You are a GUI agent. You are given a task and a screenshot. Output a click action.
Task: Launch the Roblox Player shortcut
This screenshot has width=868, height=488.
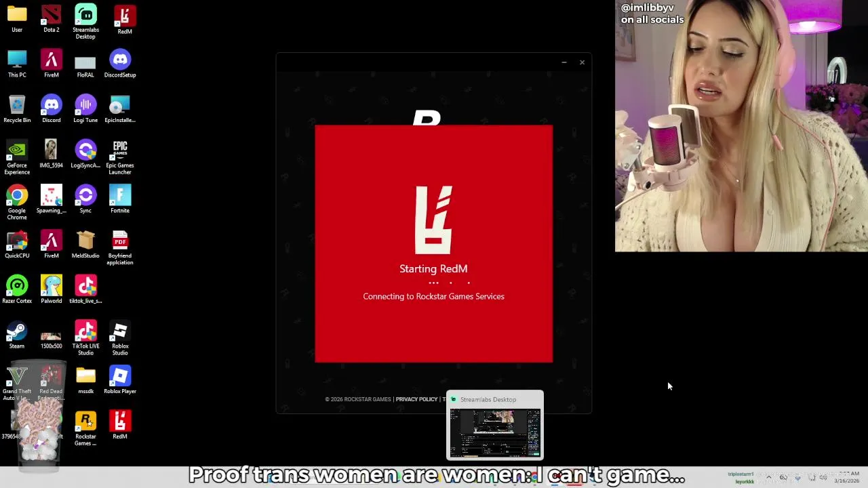(120, 380)
